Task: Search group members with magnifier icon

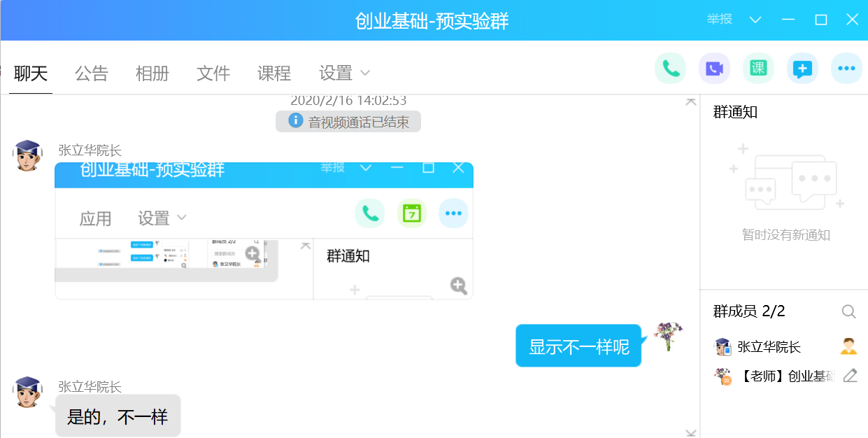Action: pos(848,311)
